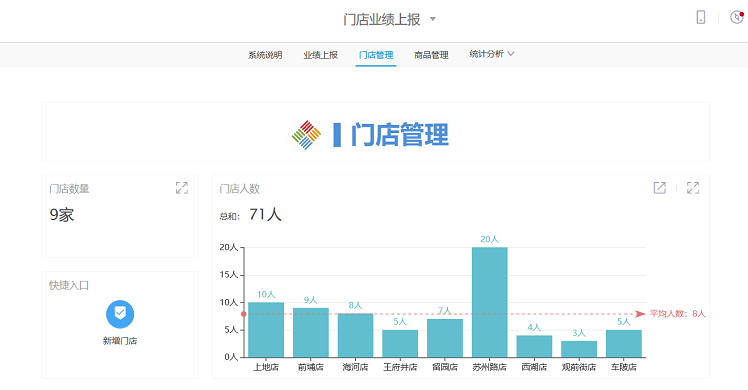Open the mobile preview phone icon
The height and width of the screenshot is (390, 748).
[x=700, y=17]
